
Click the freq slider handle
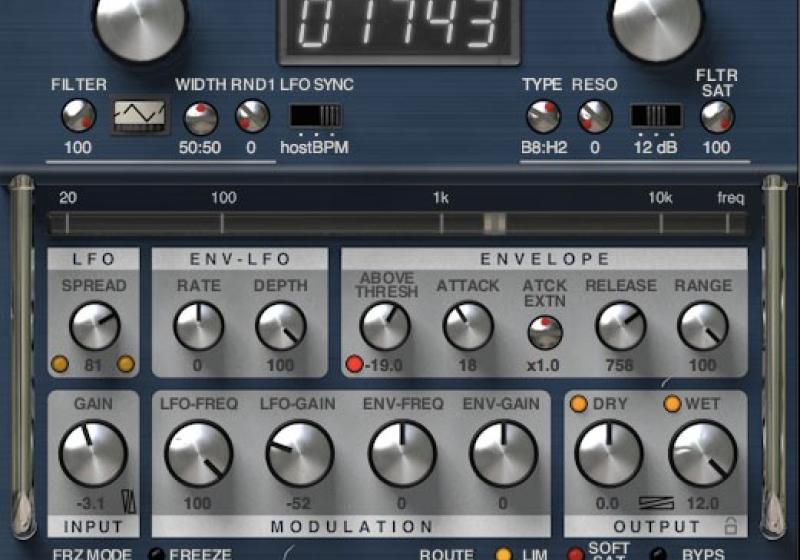494,223
